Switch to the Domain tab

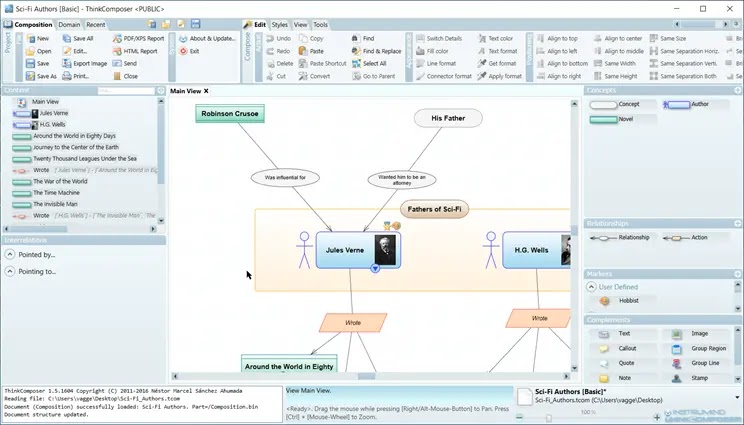click(x=69, y=25)
